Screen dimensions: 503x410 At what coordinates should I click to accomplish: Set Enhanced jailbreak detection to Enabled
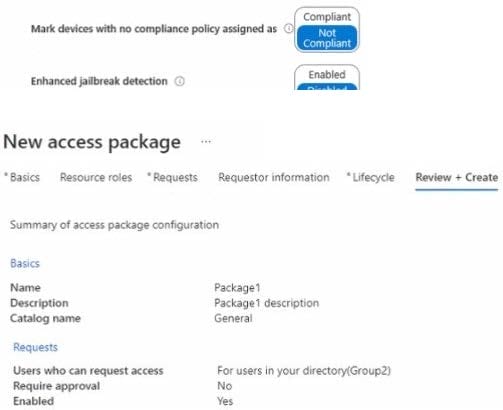tap(327, 75)
